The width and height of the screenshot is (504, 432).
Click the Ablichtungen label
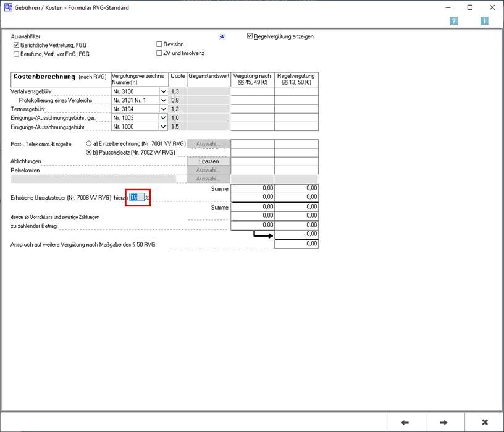click(26, 161)
